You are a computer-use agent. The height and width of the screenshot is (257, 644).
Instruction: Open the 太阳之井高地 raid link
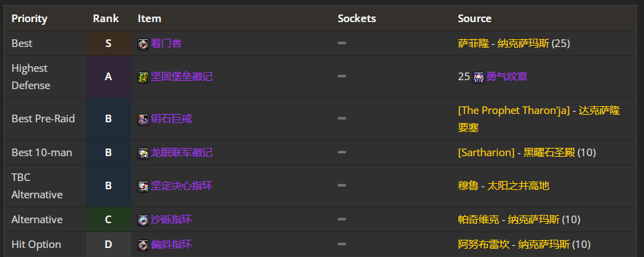click(x=518, y=186)
